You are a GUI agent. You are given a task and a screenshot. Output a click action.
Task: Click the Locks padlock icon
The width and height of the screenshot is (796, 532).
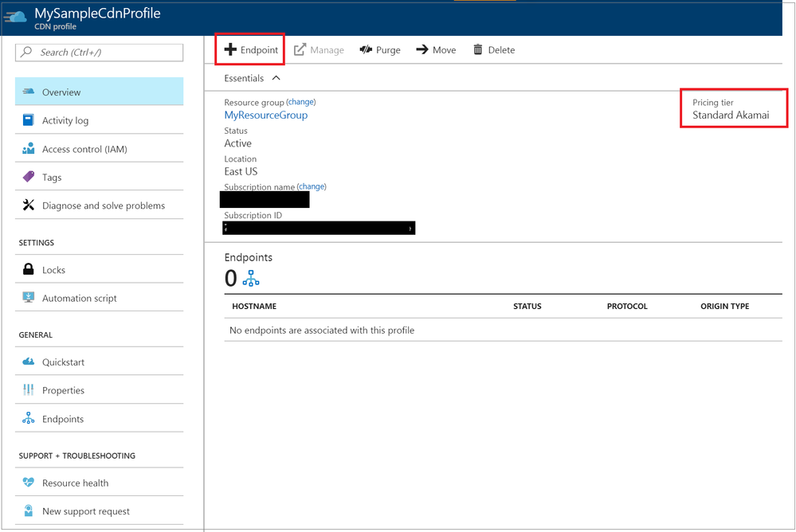point(29,269)
